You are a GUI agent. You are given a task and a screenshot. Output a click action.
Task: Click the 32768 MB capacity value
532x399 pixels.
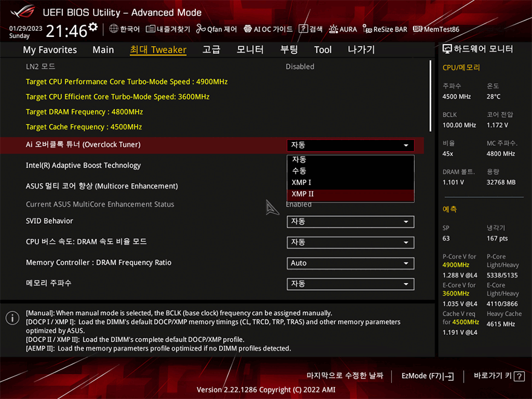coord(501,183)
